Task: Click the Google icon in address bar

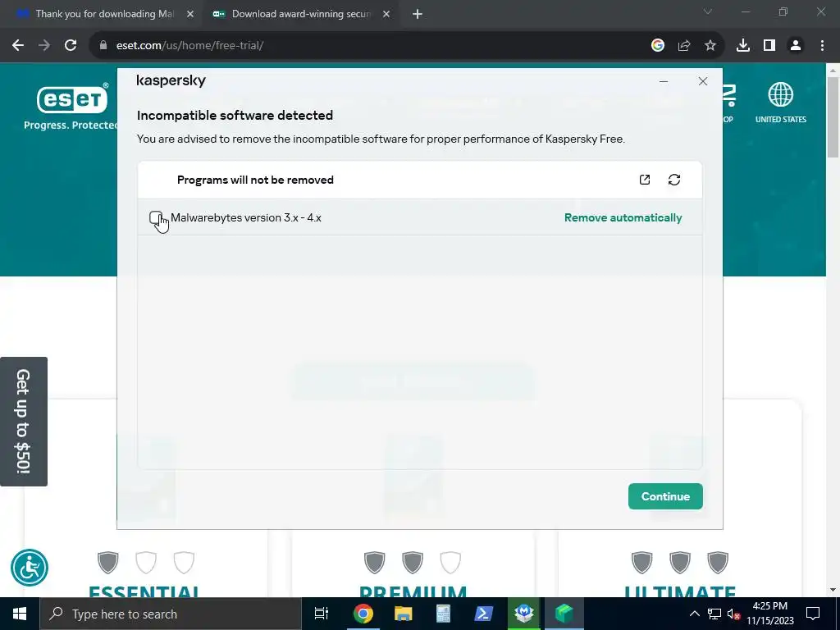Action: pos(658,46)
